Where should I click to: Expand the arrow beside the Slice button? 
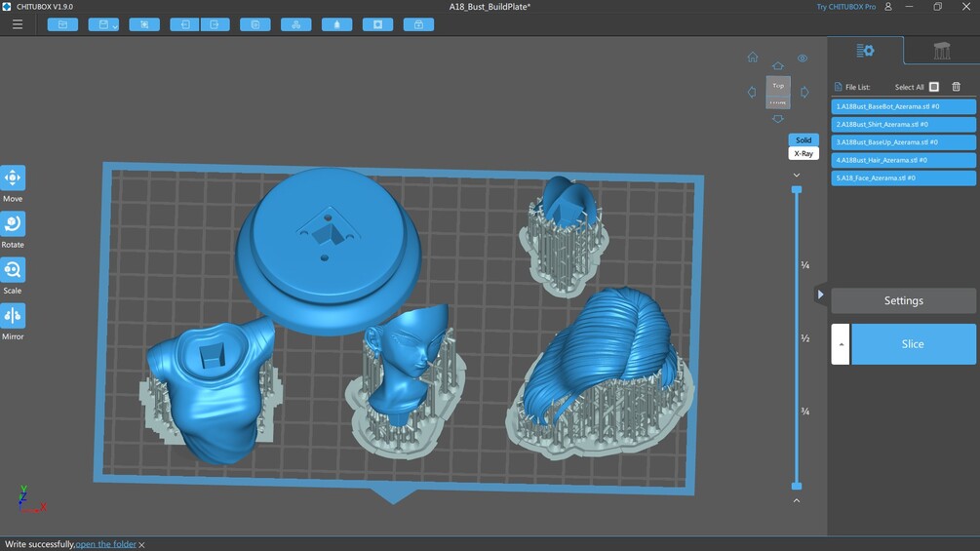pyautogui.click(x=841, y=344)
